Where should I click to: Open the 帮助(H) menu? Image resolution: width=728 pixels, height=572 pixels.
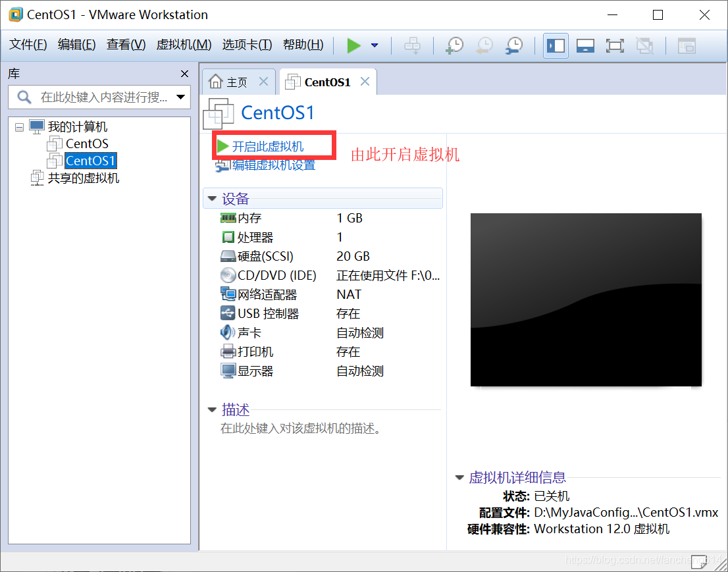pos(303,45)
